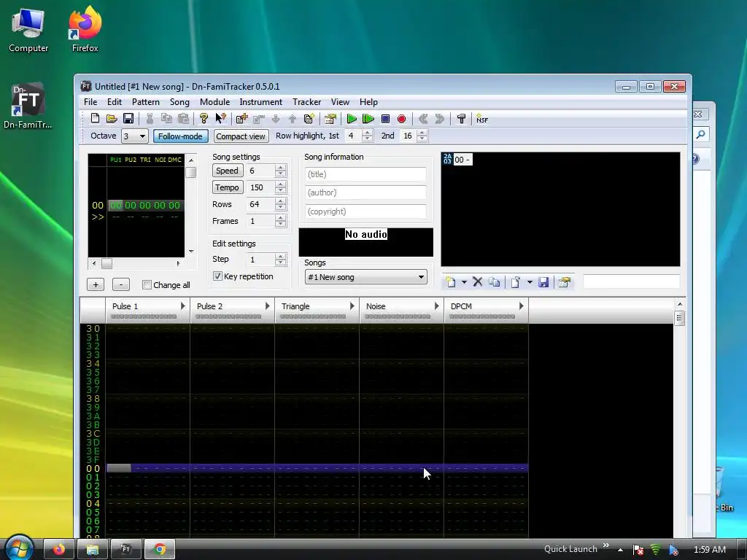Open a module file from toolbar

(112, 119)
